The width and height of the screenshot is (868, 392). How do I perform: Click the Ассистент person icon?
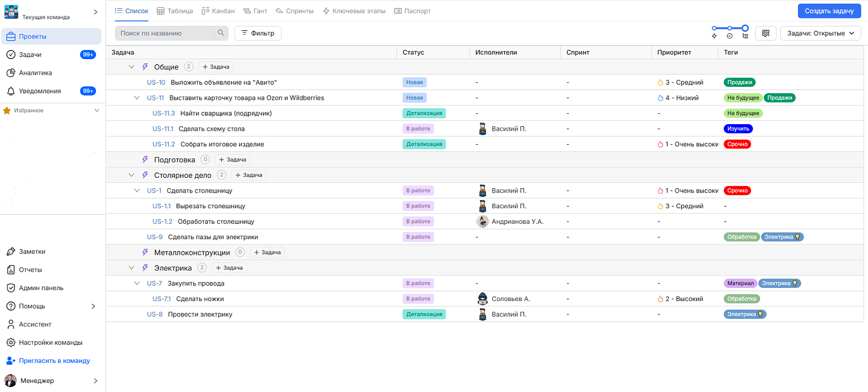(x=11, y=324)
